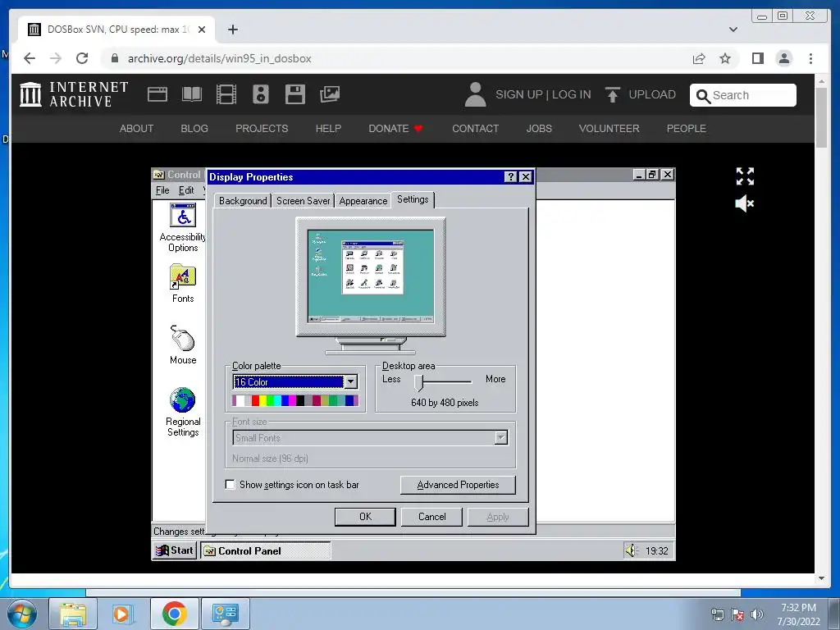Click the emulator fullscreen icon

click(745, 176)
